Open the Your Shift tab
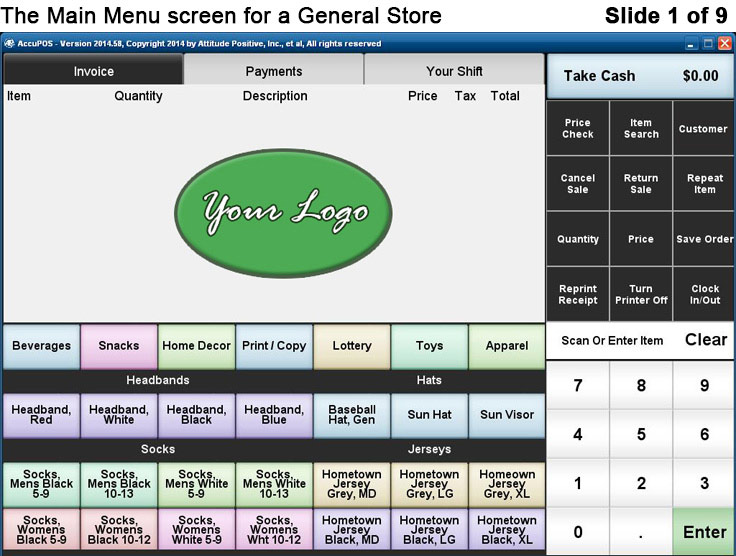Image resolution: width=736 pixels, height=556 pixels. click(x=454, y=71)
